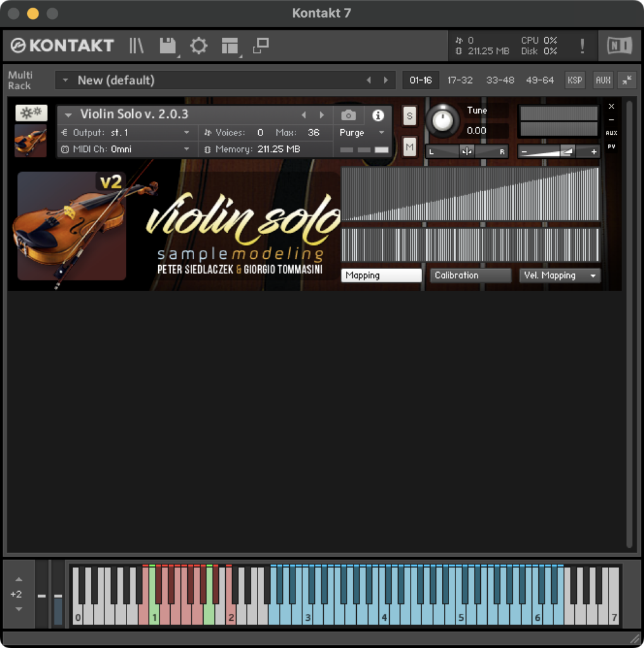The image size is (644, 648).
Task: Toggle PV button on instrument
Action: click(611, 146)
